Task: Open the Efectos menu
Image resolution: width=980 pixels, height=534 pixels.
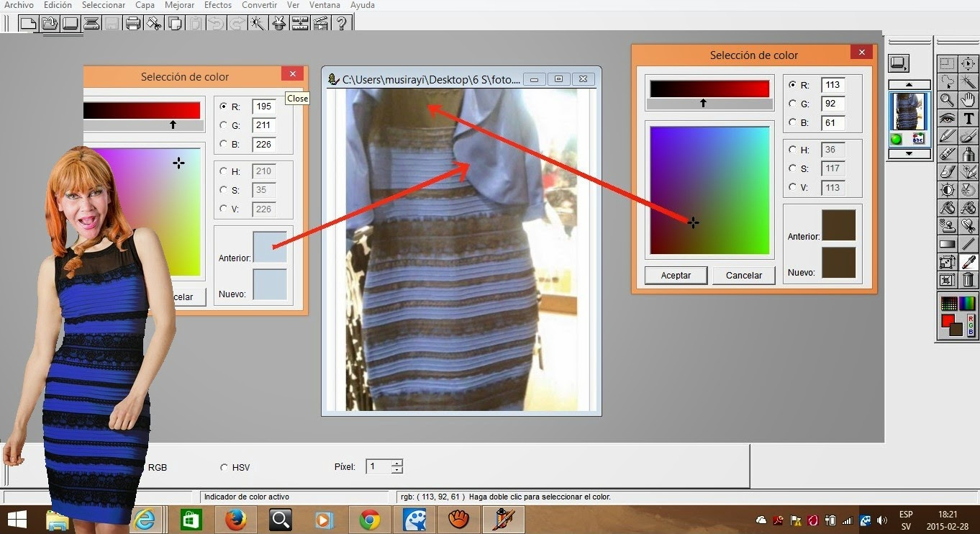Action: (x=218, y=5)
